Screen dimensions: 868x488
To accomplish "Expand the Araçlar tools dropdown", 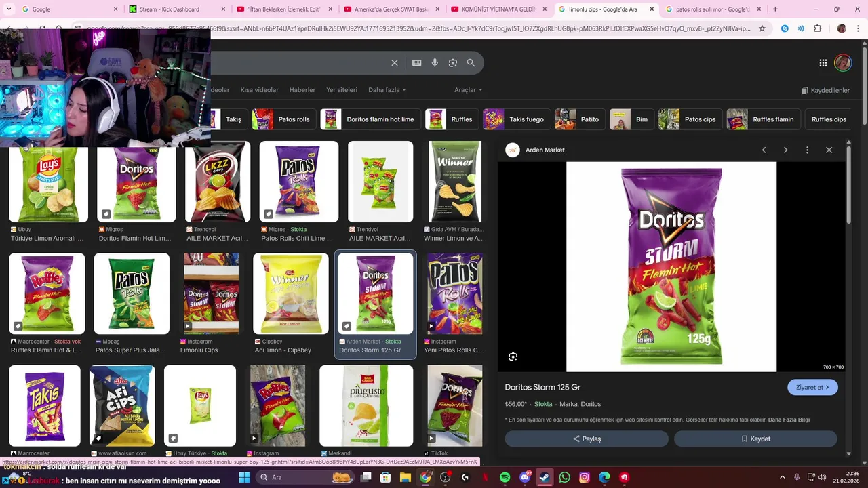I will [x=468, y=90].
